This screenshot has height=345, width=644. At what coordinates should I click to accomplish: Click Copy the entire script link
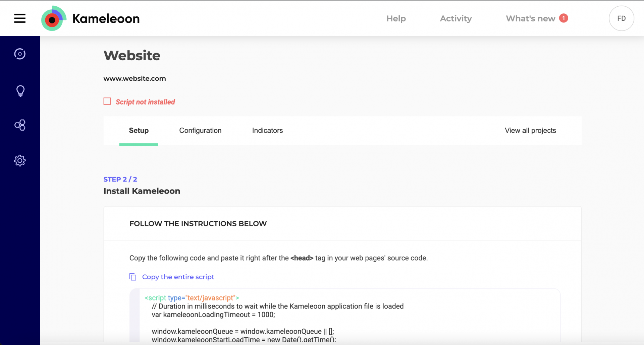(x=178, y=277)
